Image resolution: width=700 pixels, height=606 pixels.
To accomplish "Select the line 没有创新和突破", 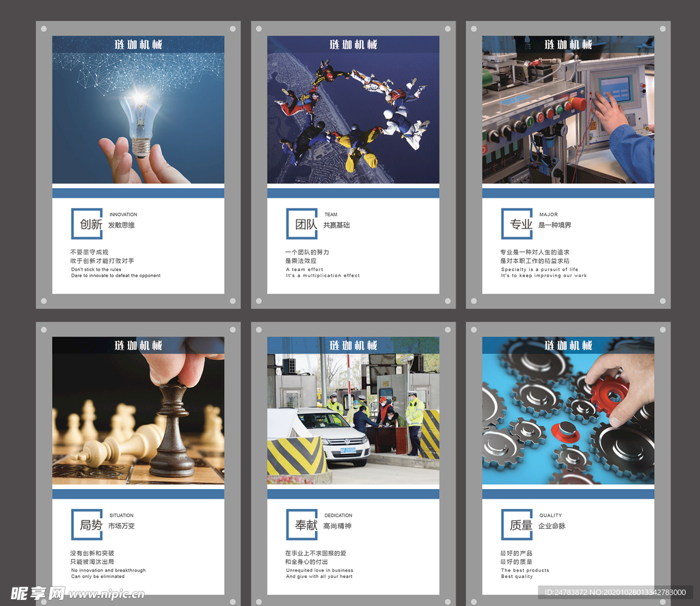I will (92, 553).
